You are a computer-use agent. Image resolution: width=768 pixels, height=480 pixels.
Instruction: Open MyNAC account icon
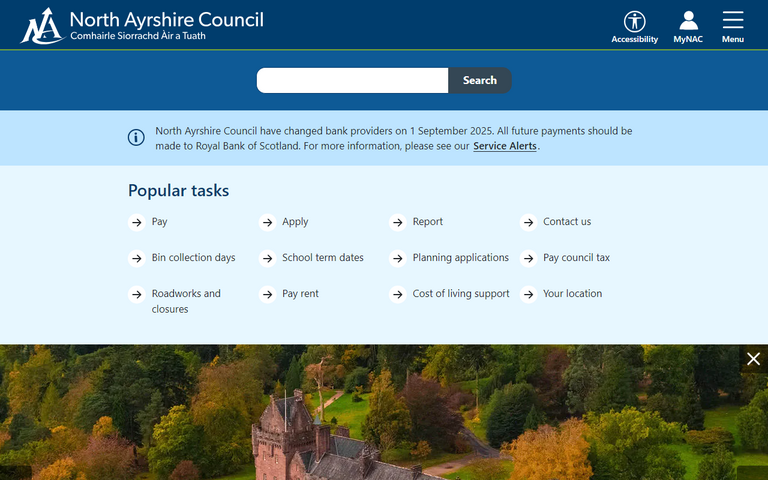[x=688, y=22]
